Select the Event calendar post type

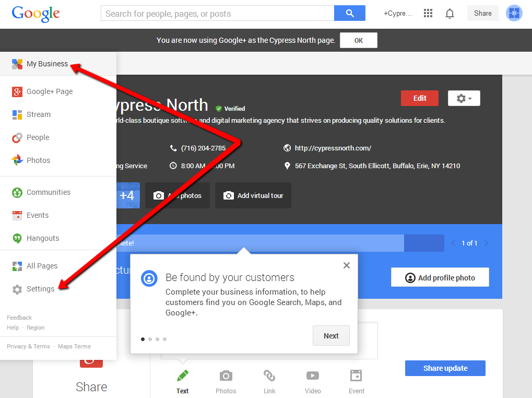tap(356, 382)
